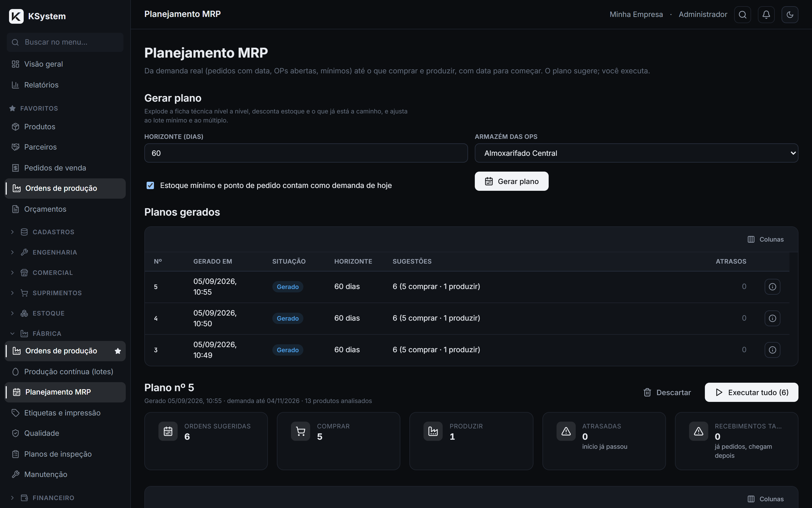Screen dimensions: 812x508
Task: Open Visão geral menu item
Action: pyautogui.click(x=65, y=64)
